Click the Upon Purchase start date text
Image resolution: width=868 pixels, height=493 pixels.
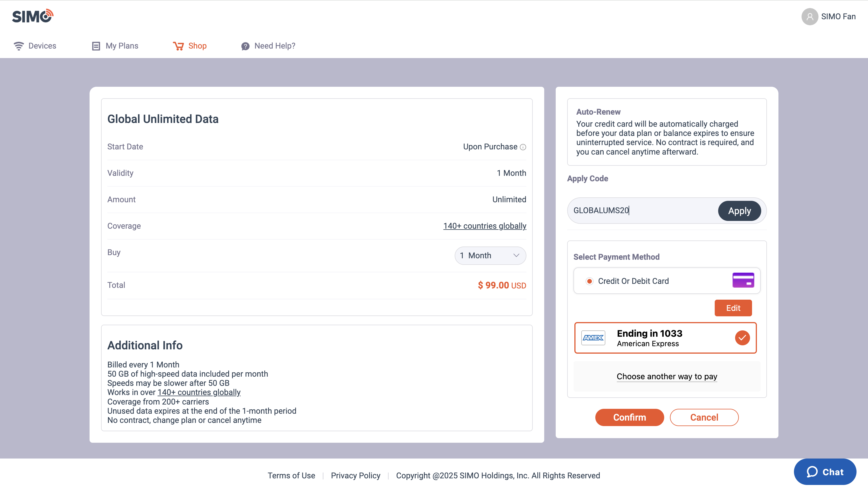(490, 147)
